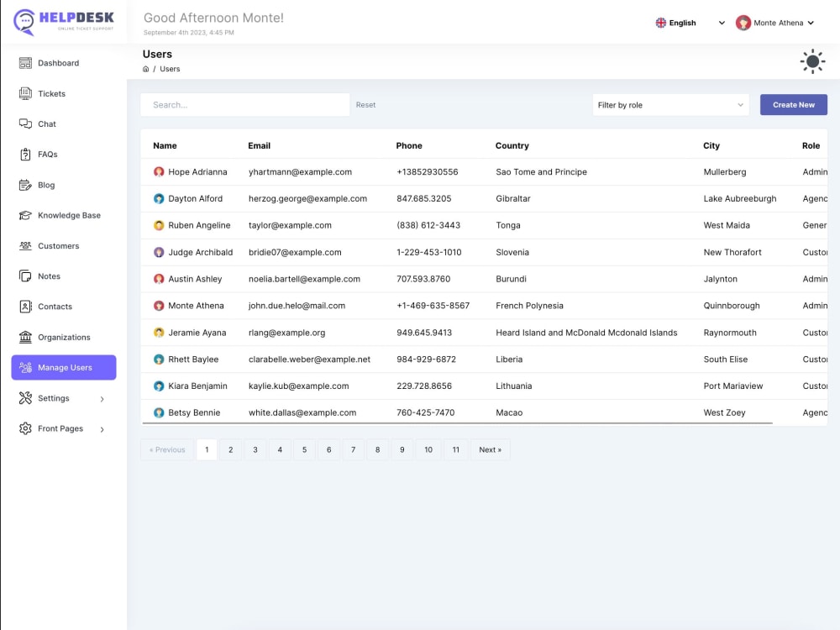Click the Chat bubbles icon
This screenshot has width=840, height=630.
[x=25, y=123]
